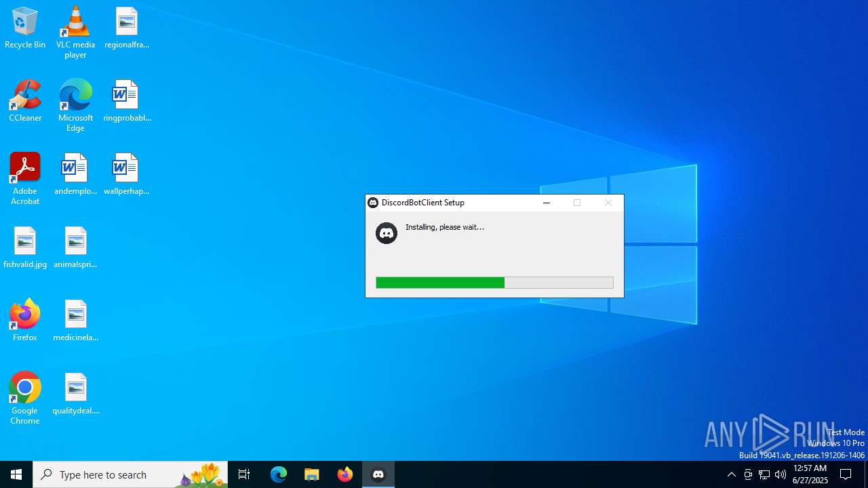Open Task View on the taskbar
This screenshot has width=868, height=488.
pyautogui.click(x=244, y=474)
